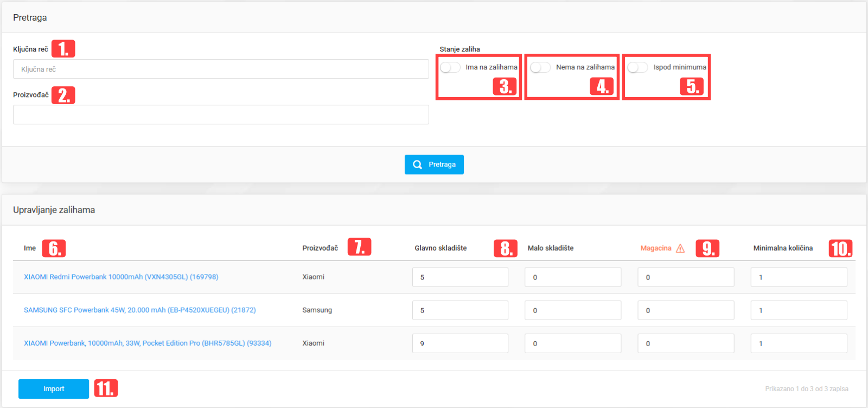This screenshot has height=408, width=868.
Task: Open the SAMSUNG SFC Powerbank 45W link
Action: coord(139,310)
